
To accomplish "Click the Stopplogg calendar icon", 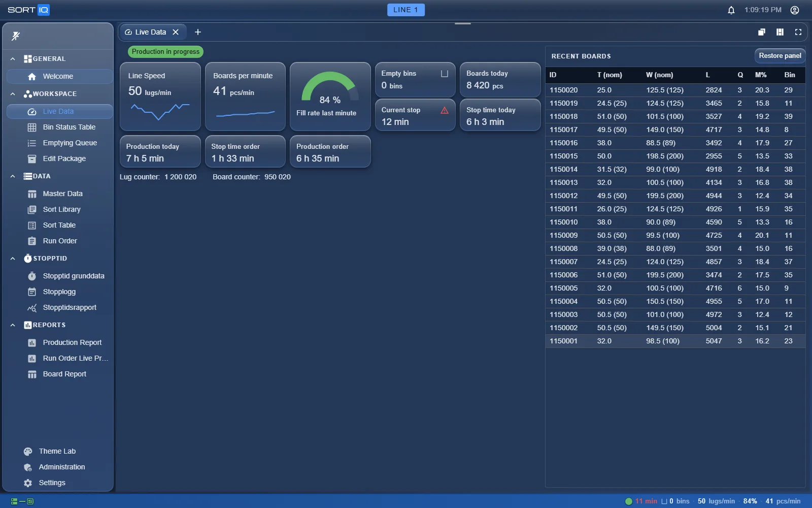I will 32,292.
